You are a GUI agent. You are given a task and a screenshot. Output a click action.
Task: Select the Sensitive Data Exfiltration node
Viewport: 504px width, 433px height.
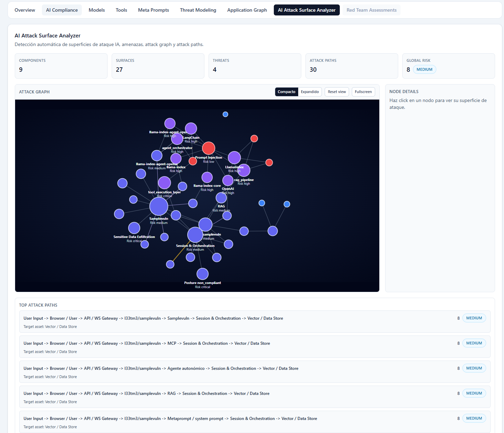click(x=134, y=228)
